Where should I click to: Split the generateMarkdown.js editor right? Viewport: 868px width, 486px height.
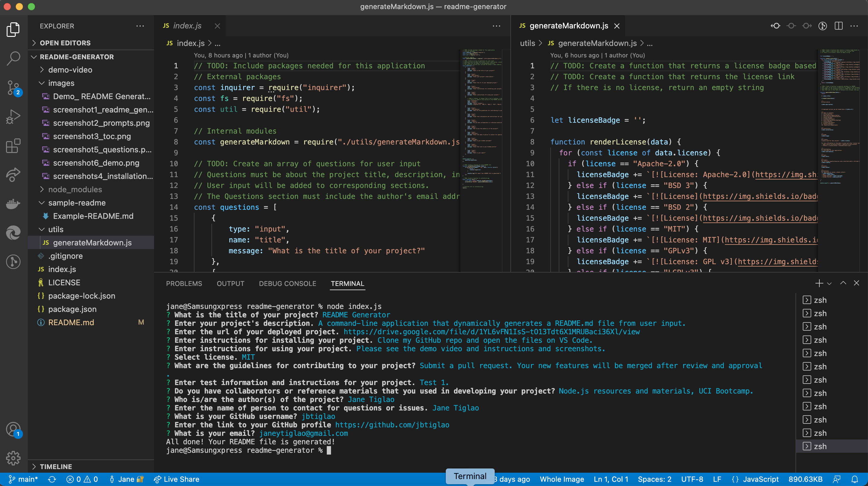click(839, 26)
